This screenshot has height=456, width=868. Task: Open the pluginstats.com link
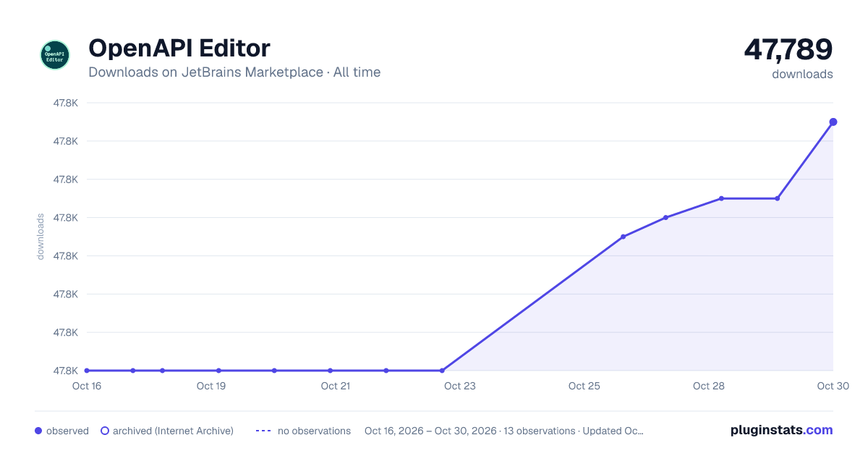click(781, 430)
